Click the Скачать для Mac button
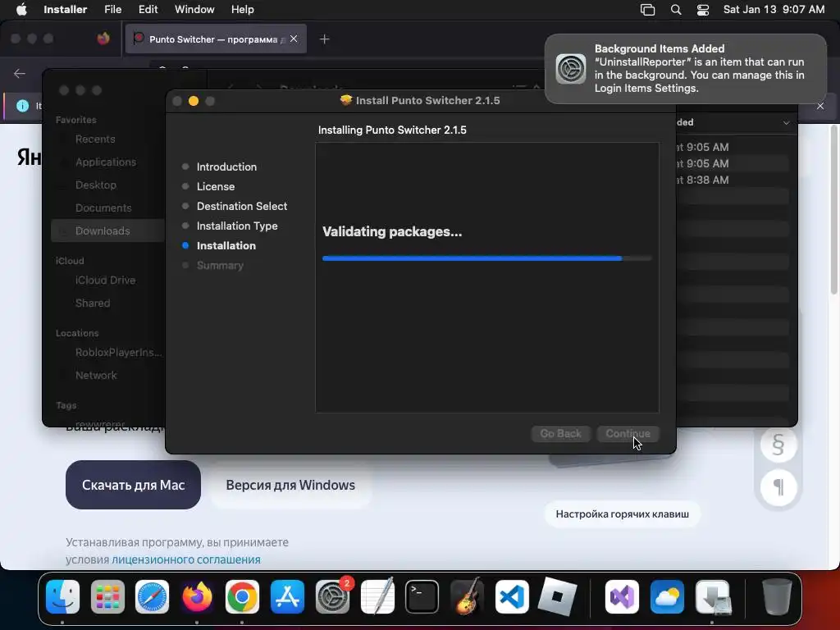The width and height of the screenshot is (840, 630). pyautogui.click(x=133, y=485)
